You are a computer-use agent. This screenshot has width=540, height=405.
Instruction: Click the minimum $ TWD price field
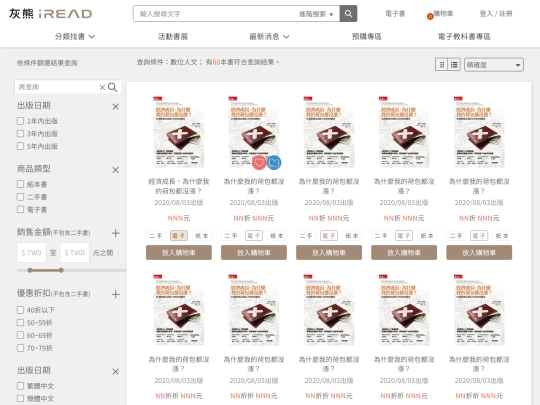[32, 252]
